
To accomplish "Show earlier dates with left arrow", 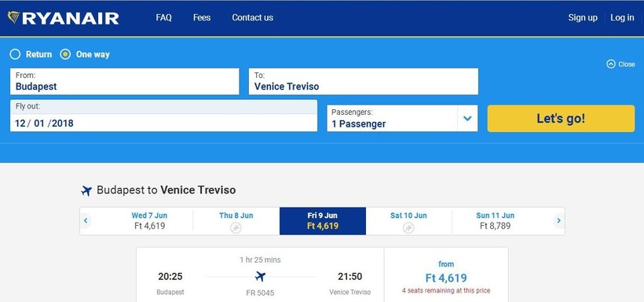I will tap(86, 220).
